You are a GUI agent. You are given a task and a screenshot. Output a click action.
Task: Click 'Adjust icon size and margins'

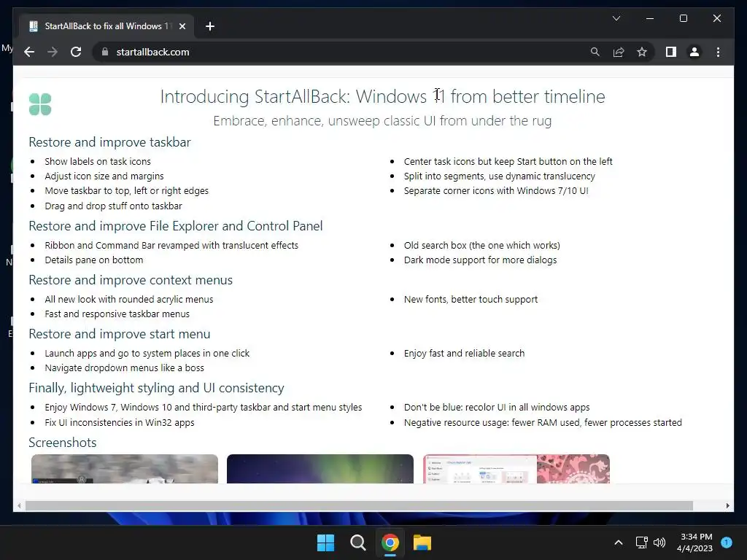[x=104, y=176]
